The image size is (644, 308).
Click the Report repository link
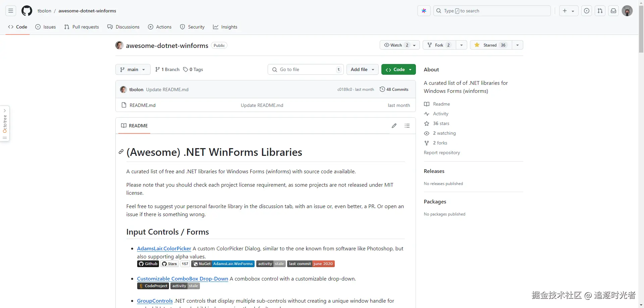442,152
